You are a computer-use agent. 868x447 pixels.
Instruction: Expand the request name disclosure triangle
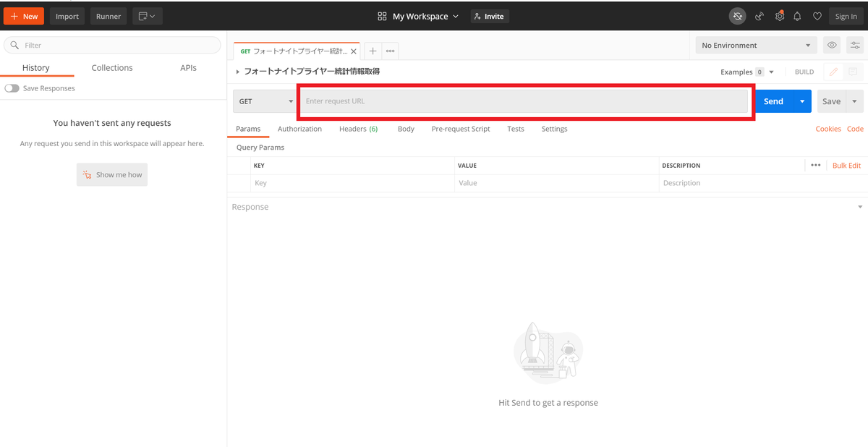237,72
